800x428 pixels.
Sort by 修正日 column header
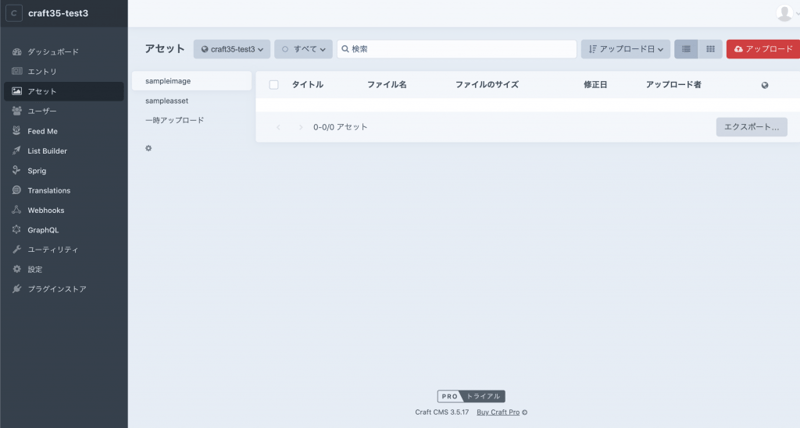coord(595,85)
